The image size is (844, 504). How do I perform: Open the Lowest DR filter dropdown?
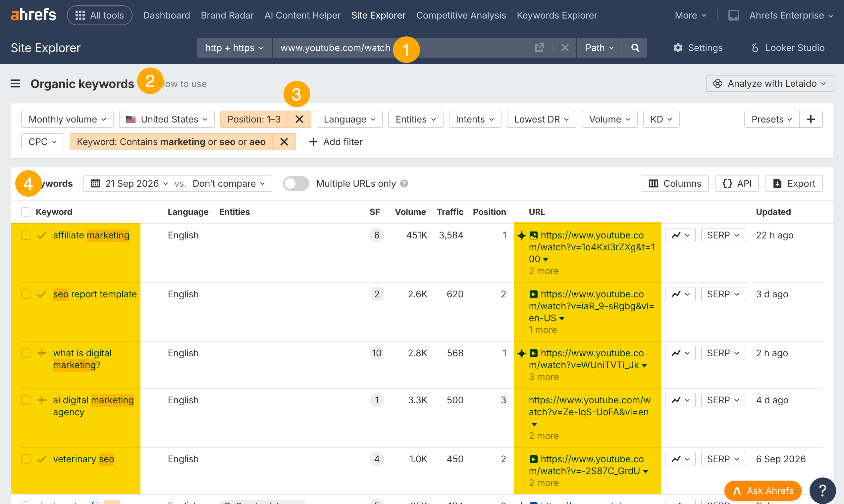tap(541, 119)
